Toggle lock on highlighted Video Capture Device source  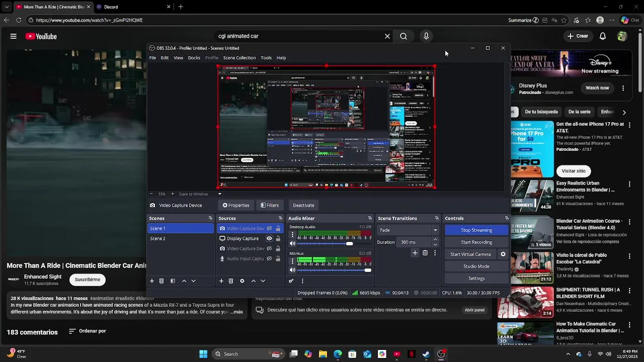tap(278, 228)
